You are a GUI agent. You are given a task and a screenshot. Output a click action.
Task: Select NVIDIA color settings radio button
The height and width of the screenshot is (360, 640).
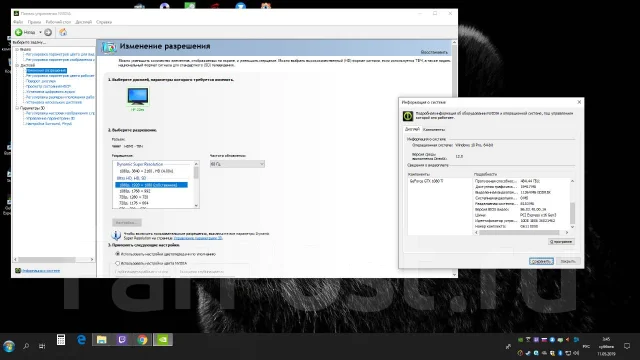pyautogui.click(x=118, y=263)
